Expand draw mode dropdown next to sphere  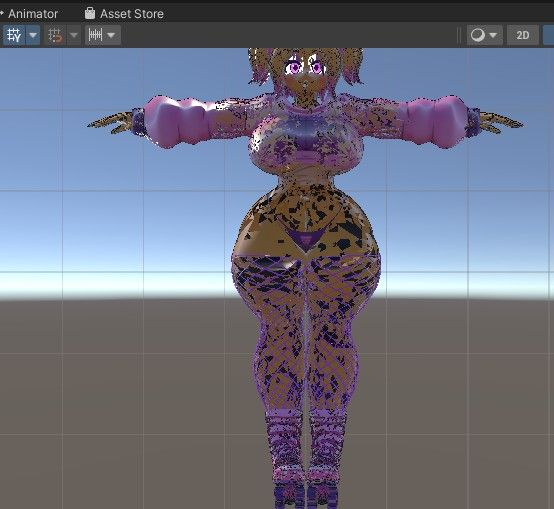point(494,35)
